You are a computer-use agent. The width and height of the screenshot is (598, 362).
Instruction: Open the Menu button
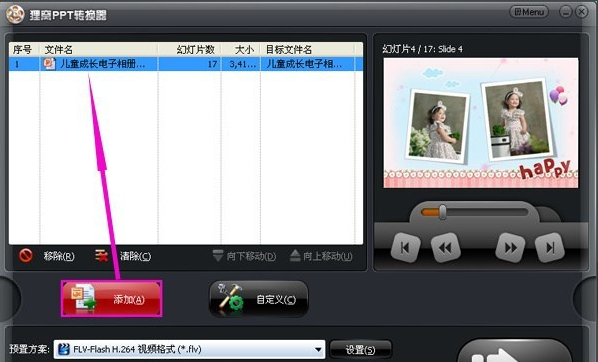[529, 12]
